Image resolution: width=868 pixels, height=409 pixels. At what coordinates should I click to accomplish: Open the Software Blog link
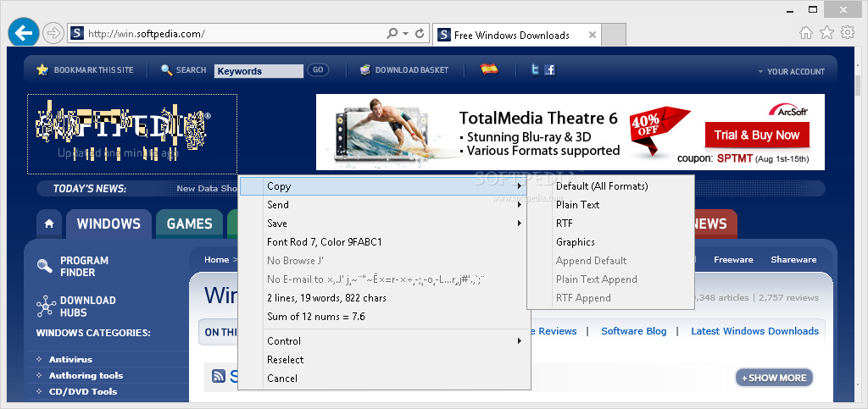634,331
